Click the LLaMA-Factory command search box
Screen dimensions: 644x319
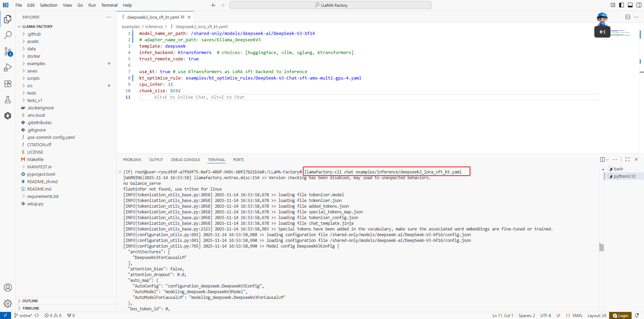point(330,5)
